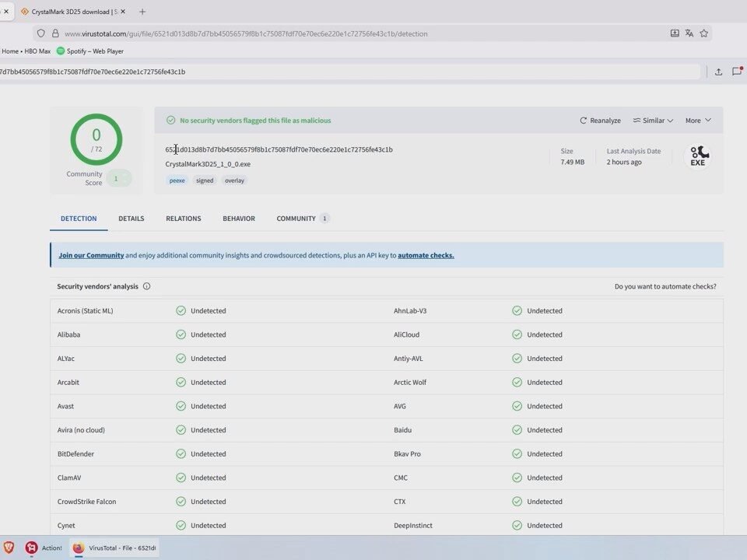The width and height of the screenshot is (747, 560).
Task: Click the Join our Community link
Action: coord(91,255)
